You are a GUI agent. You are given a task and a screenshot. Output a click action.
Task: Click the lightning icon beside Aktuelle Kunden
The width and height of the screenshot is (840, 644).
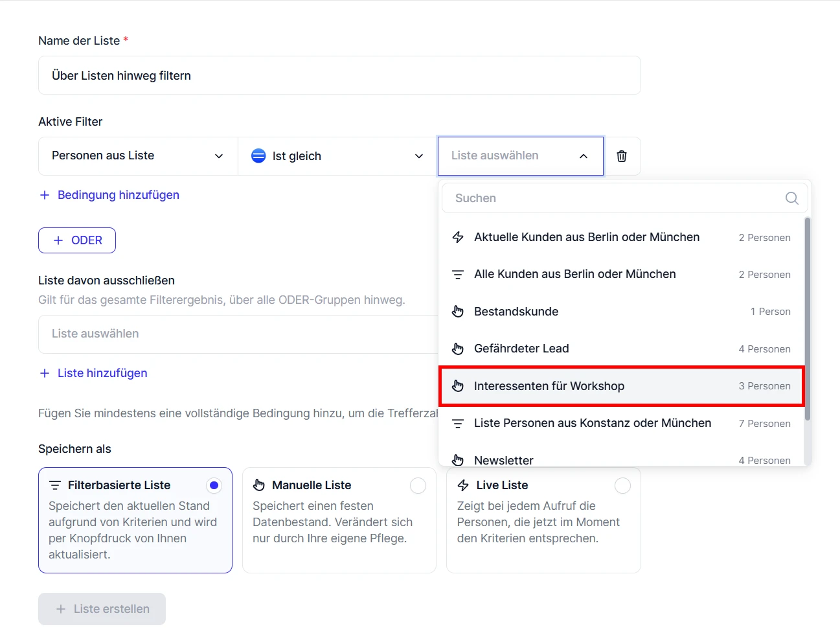[458, 237]
